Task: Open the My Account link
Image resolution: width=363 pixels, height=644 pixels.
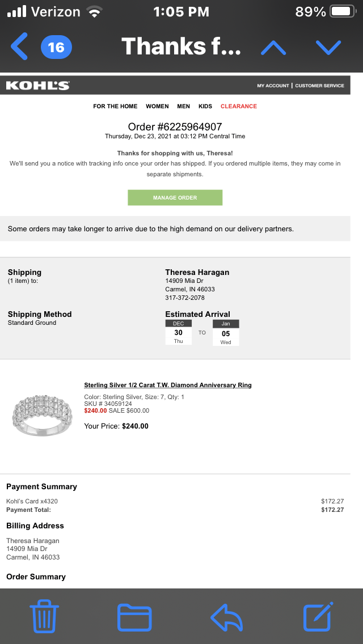Action: [273, 86]
